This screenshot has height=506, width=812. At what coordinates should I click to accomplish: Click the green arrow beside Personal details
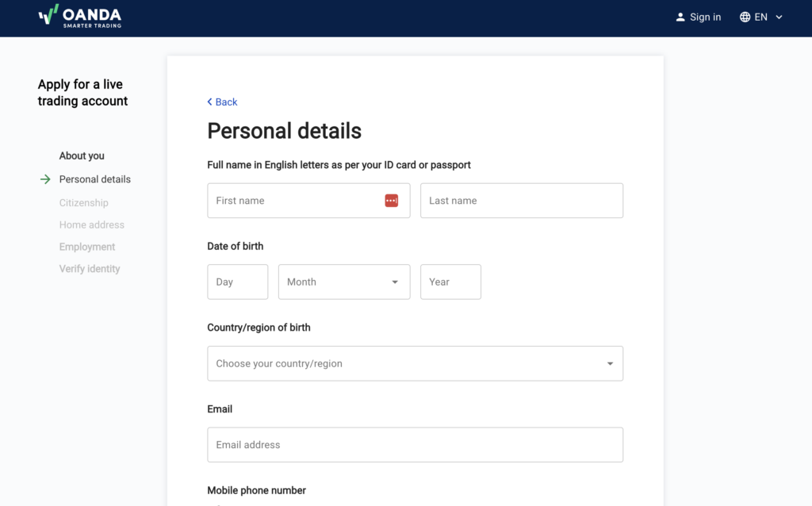pyautogui.click(x=45, y=179)
